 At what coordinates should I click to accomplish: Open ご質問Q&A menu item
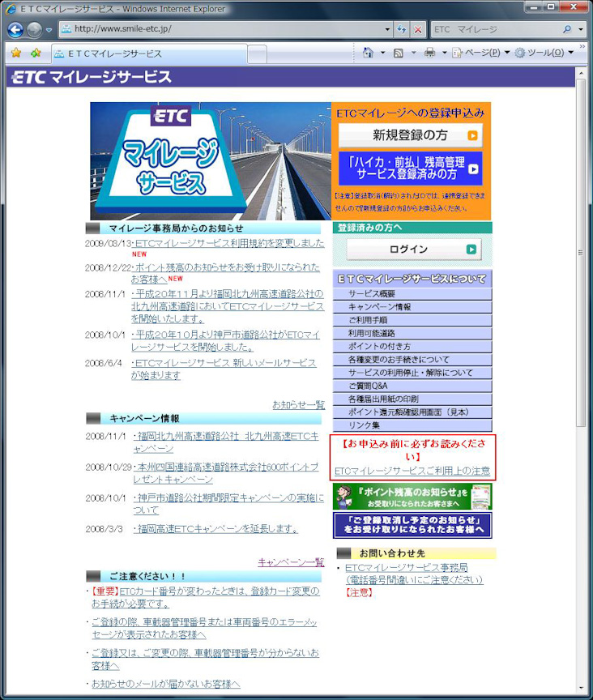pos(412,386)
